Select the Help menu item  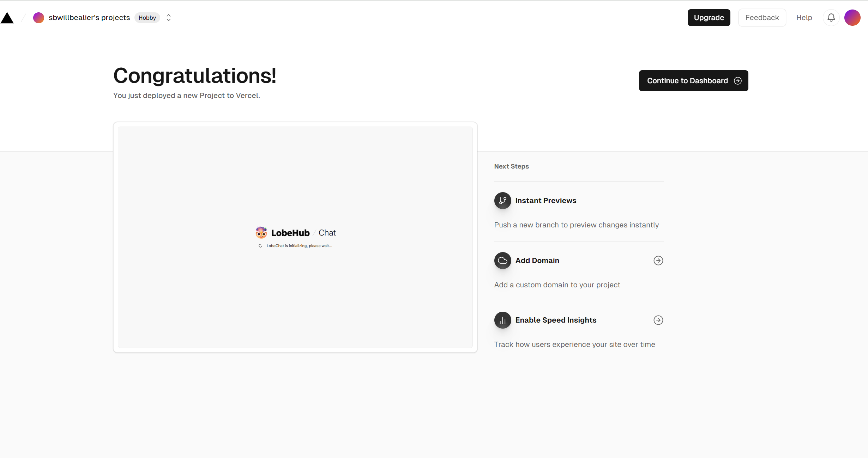(x=804, y=17)
